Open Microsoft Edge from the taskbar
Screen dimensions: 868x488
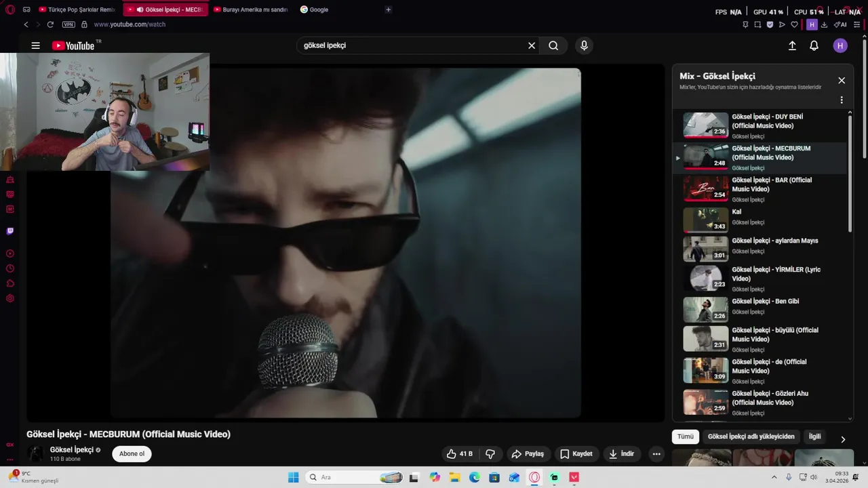pyautogui.click(x=475, y=477)
